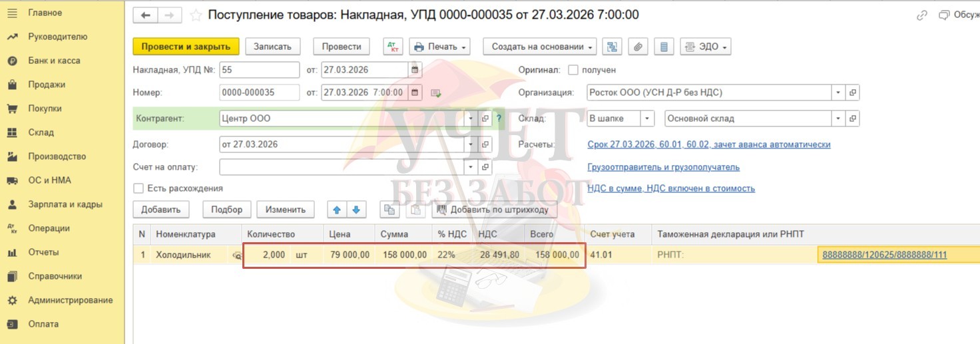Viewport: 980px width, 344px height.
Task: Navigate back with left arrow button
Action: (145, 15)
